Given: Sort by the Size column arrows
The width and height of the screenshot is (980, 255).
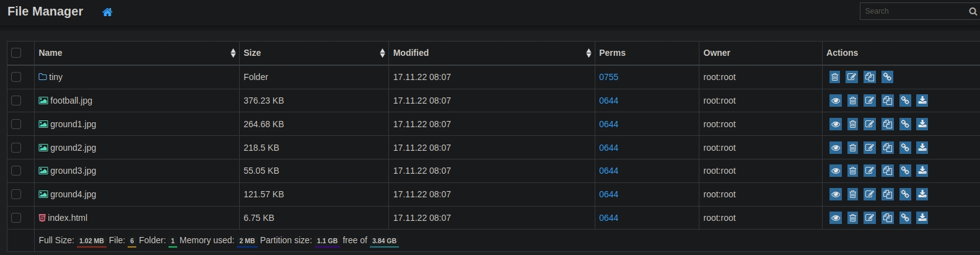Looking at the screenshot, I should (x=382, y=53).
